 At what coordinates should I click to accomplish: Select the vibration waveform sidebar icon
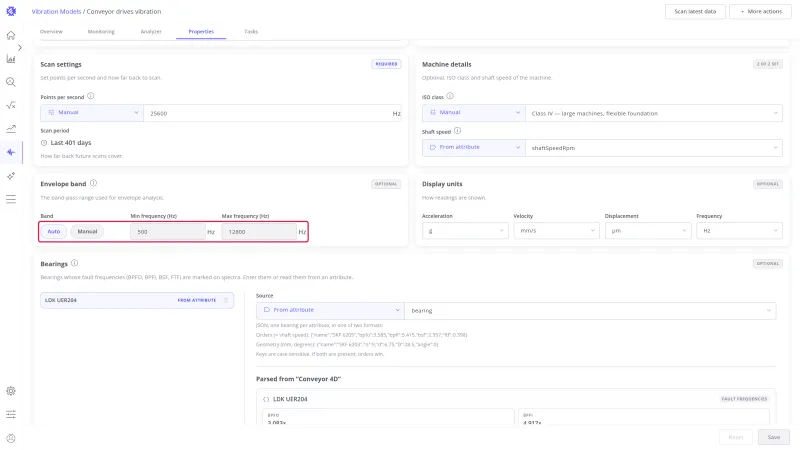[11, 152]
